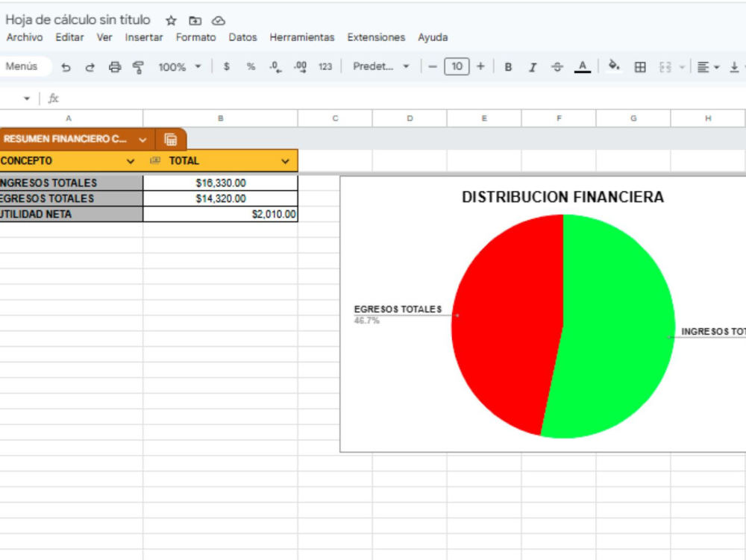Click the TOTAL column type icon
The width and height of the screenshot is (746, 560).
click(x=155, y=160)
